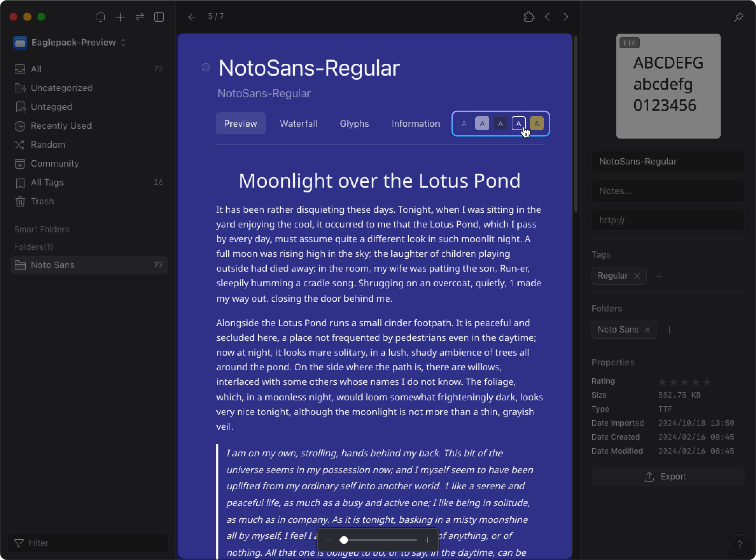Select Recently Used in sidebar
The width and height of the screenshot is (756, 560).
61,125
